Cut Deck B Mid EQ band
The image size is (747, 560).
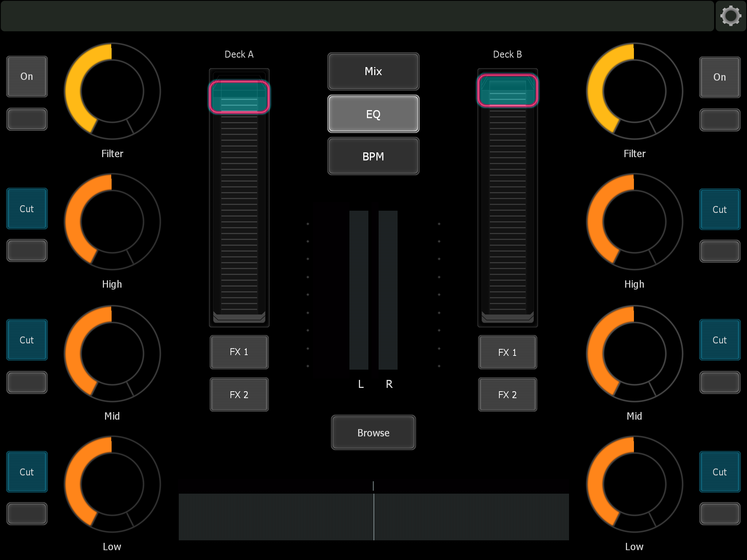pyautogui.click(x=720, y=340)
